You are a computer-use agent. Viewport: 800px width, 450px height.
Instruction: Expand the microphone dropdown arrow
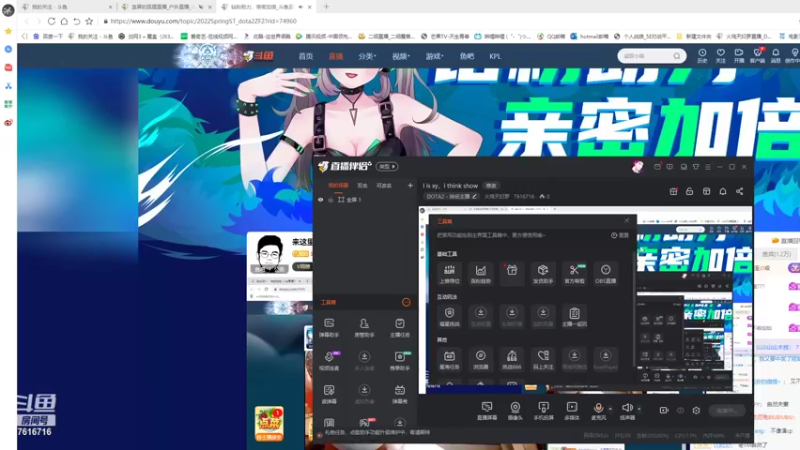pyautogui.click(x=610, y=409)
